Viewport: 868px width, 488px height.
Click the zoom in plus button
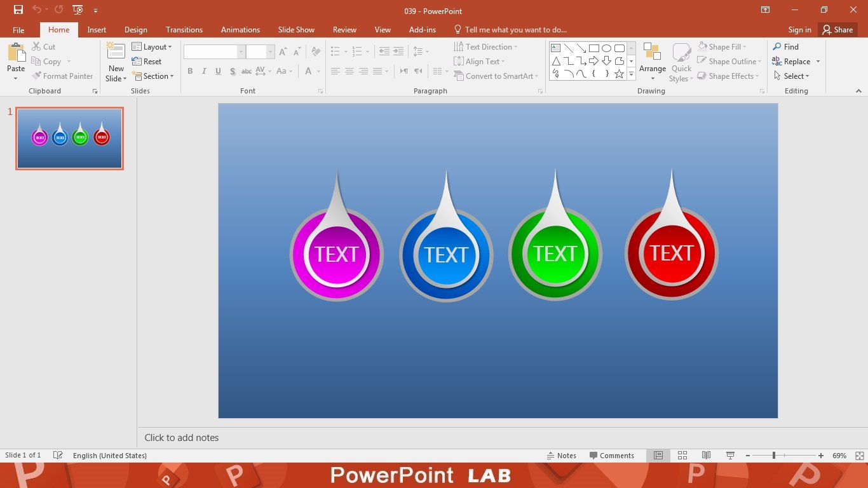pyautogui.click(x=821, y=456)
